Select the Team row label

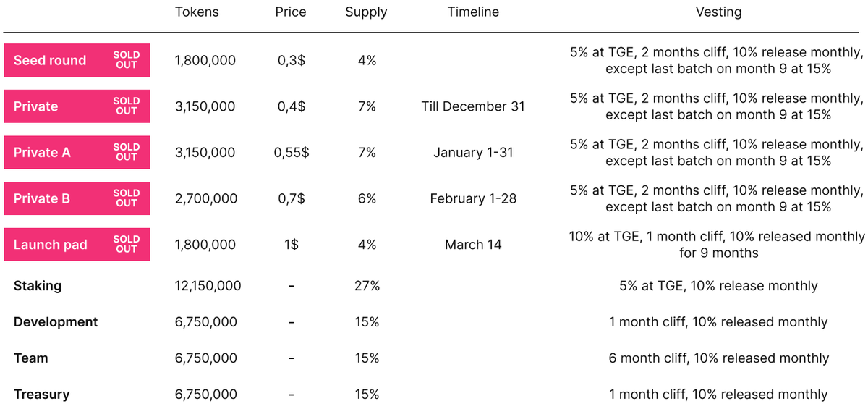tap(31, 358)
